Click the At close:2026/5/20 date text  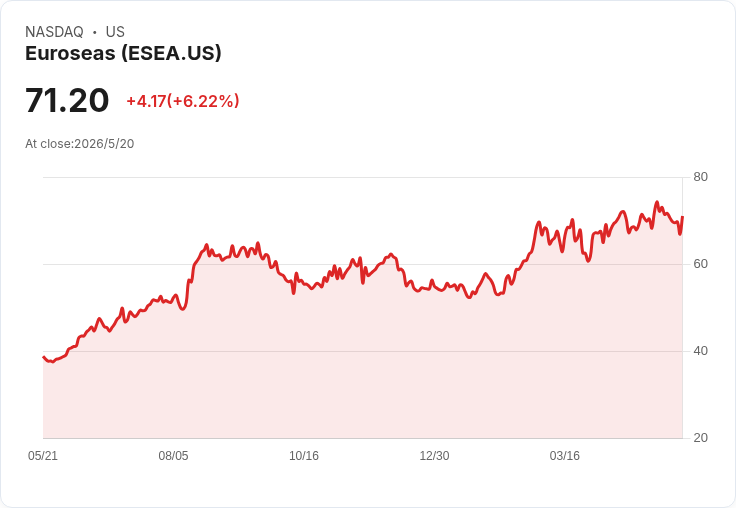[x=80, y=144]
